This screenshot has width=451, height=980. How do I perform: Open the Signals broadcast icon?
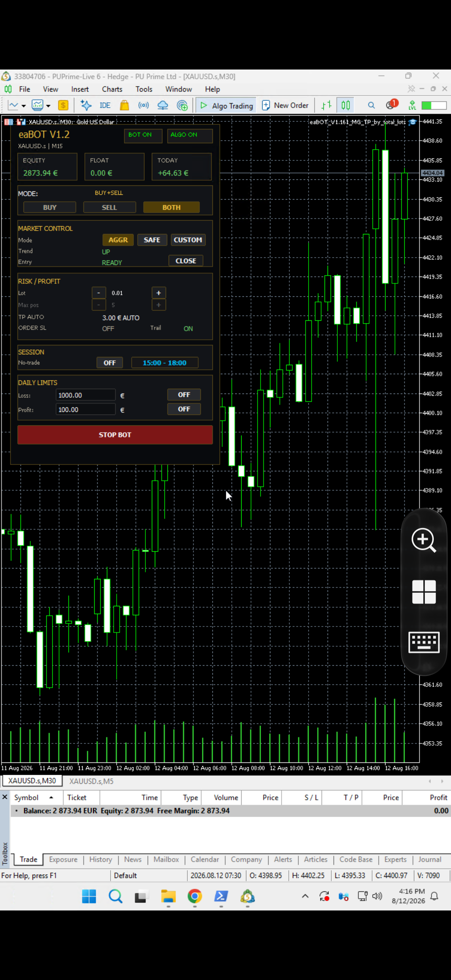(144, 105)
